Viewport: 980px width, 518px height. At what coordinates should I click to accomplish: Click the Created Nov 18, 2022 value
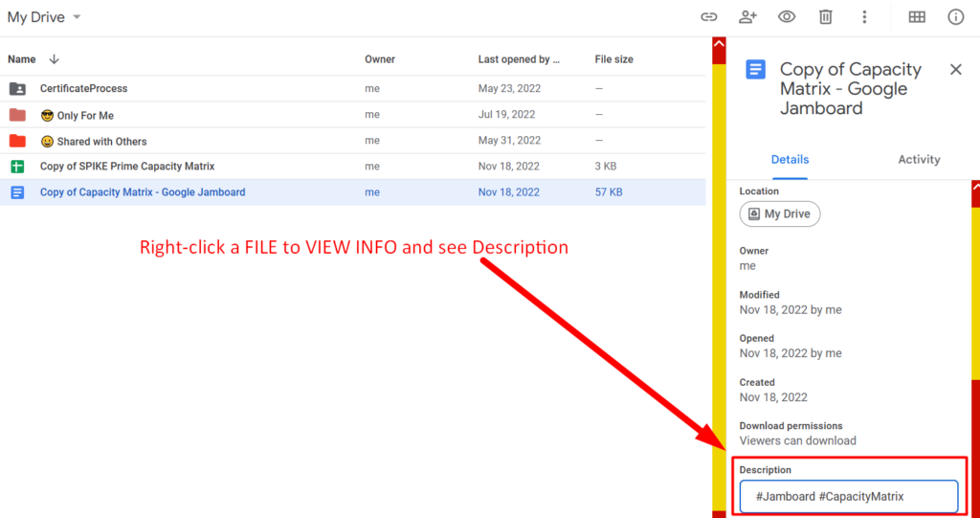[x=773, y=397]
